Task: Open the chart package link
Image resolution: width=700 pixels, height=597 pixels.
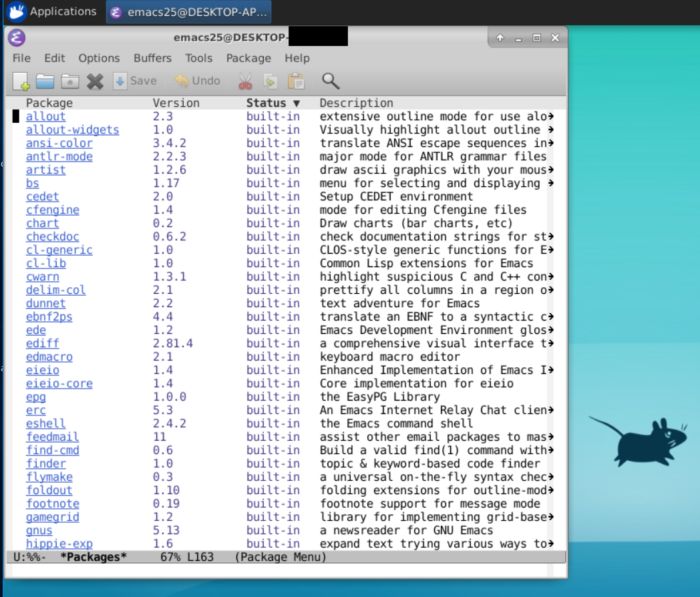Action: coord(42,224)
